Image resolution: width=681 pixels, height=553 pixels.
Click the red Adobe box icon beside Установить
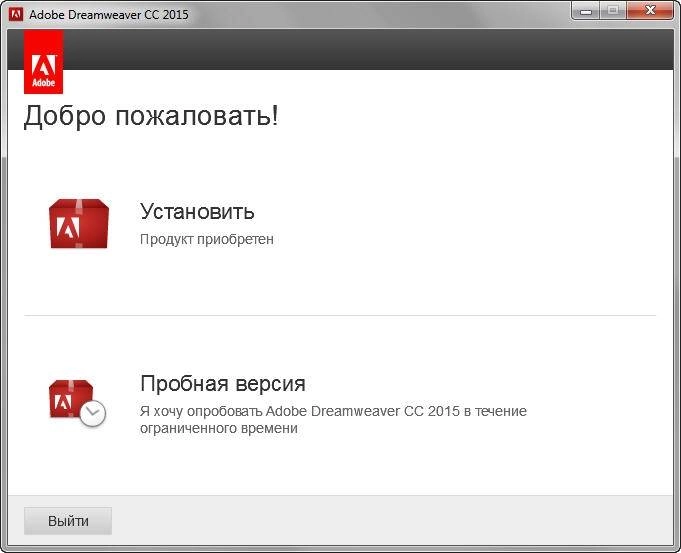79,224
